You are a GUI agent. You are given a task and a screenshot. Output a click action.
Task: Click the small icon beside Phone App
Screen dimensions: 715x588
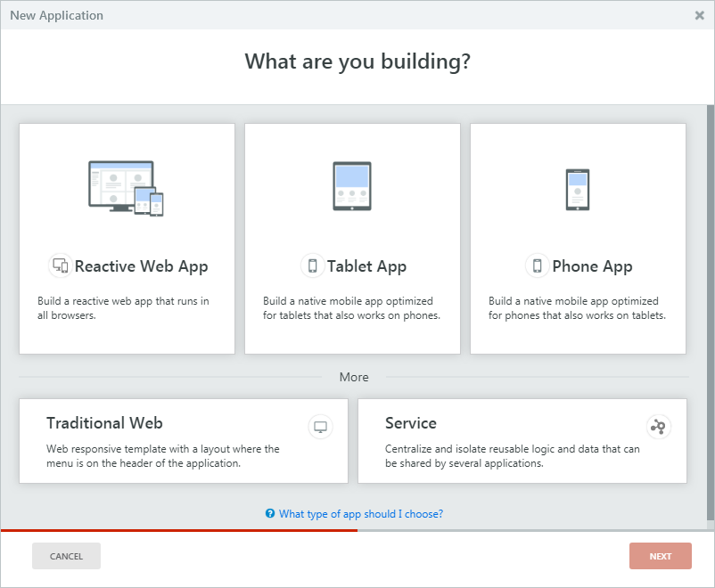537,265
